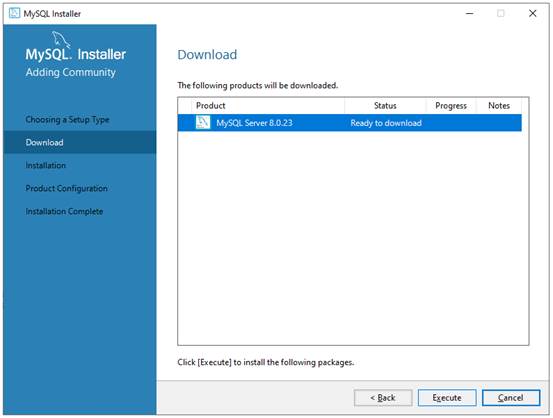553x418 pixels.
Task: Click the Status column header
Action: click(385, 105)
